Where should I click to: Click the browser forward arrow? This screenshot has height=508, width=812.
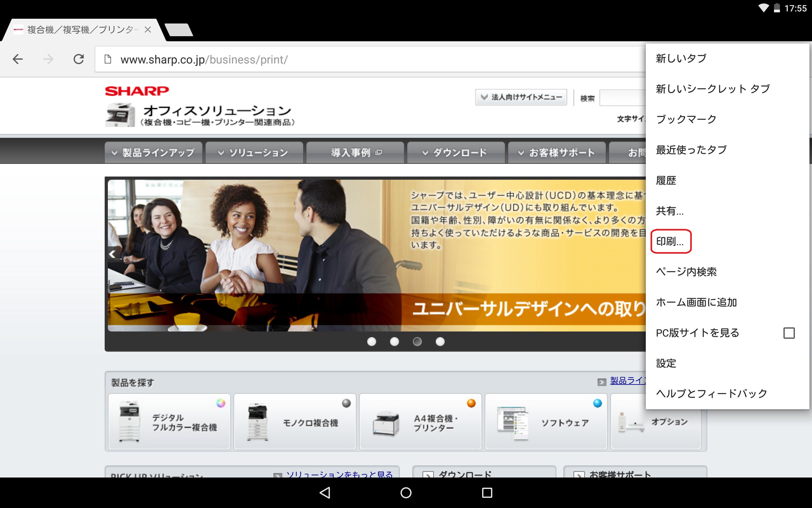pyautogui.click(x=48, y=59)
